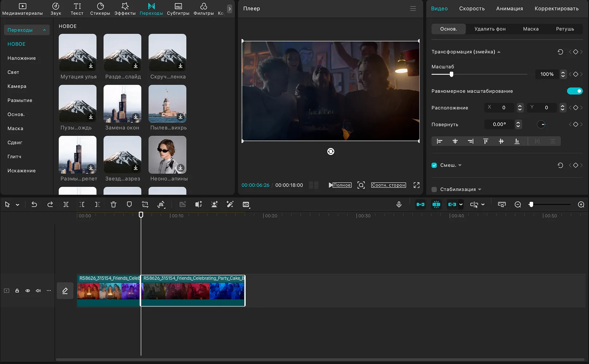Click the undo arrow in timeline toolbar
The image size is (589, 364).
34,205
